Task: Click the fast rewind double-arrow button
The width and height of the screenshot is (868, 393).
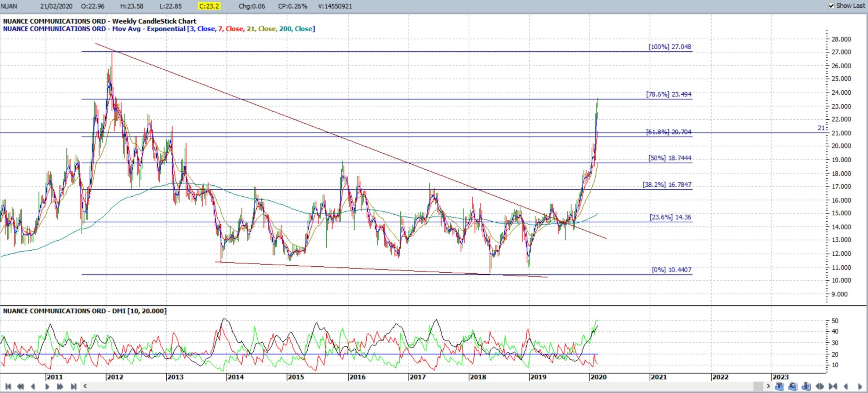Action: pos(20,386)
